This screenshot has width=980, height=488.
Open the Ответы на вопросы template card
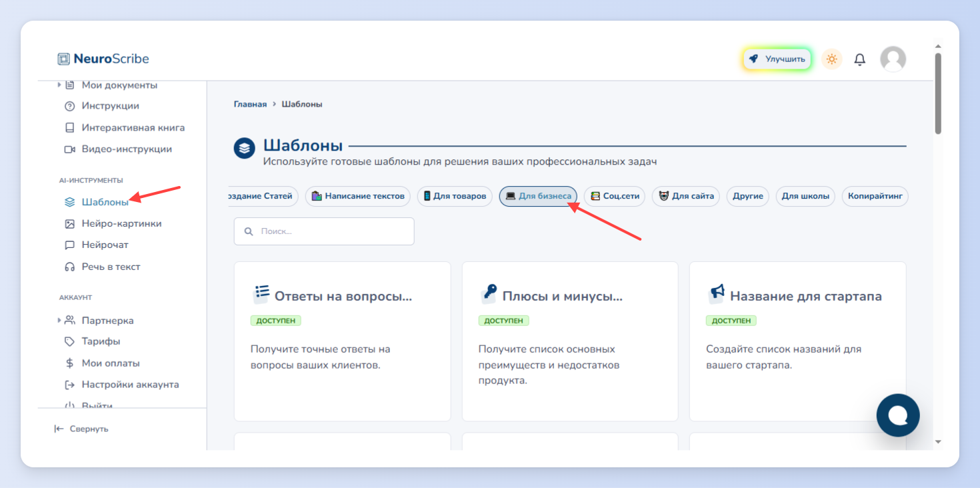point(342,341)
